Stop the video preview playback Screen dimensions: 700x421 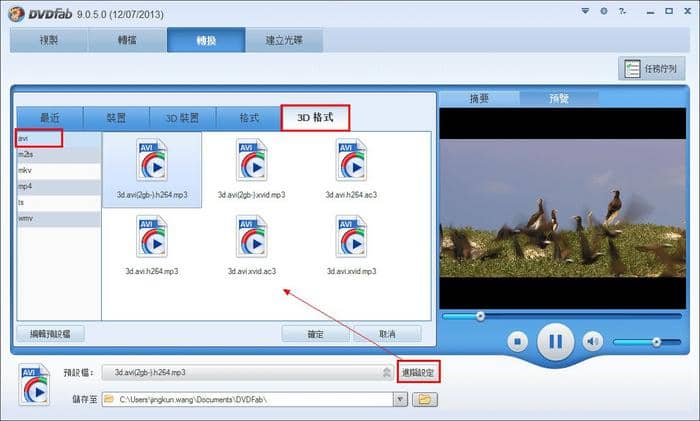click(517, 342)
